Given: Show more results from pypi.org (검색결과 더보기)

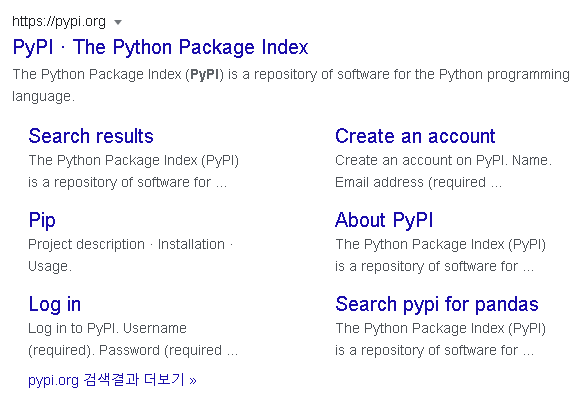Looking at the screenshot, I should (x=112, y=380).
